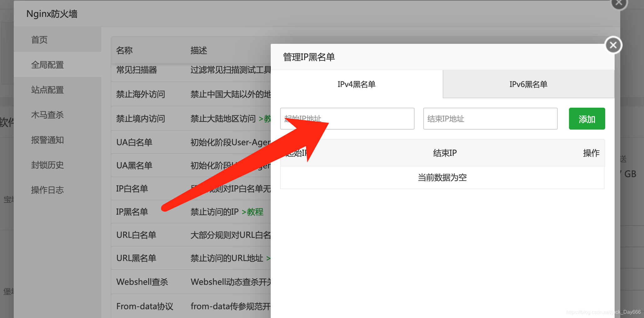Click the 结束IP column header
Image resolution: width=644 pixels, height=318 pixels.
[445, 153]
